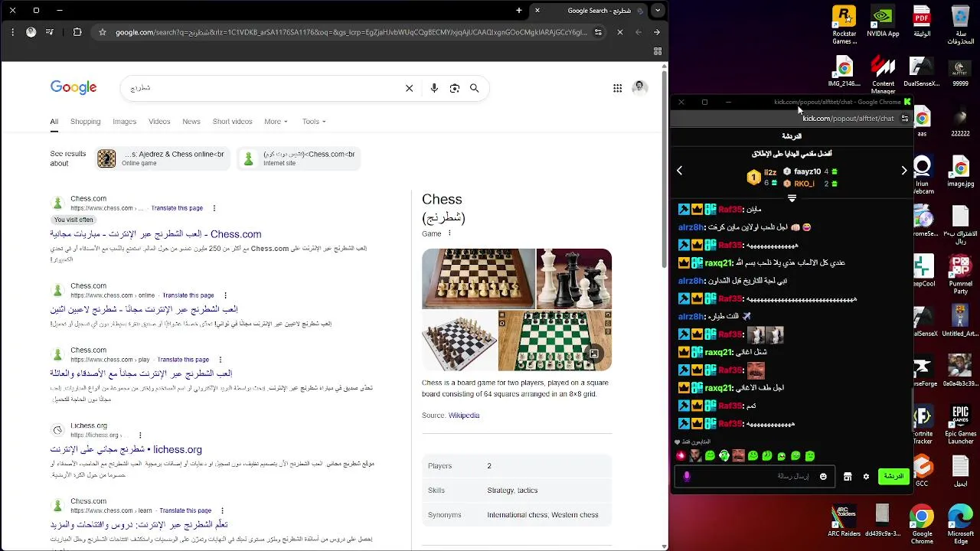The width and height of the screenshot is (980, 551).
Task: Open the tab search chevron in Chrome
Action: (x=659, y=11)
